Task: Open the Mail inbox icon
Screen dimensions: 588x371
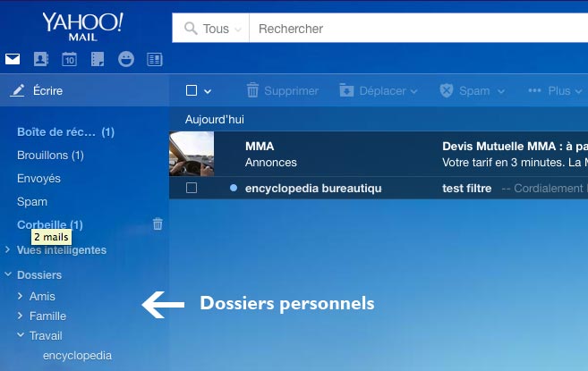Action: 13,60
